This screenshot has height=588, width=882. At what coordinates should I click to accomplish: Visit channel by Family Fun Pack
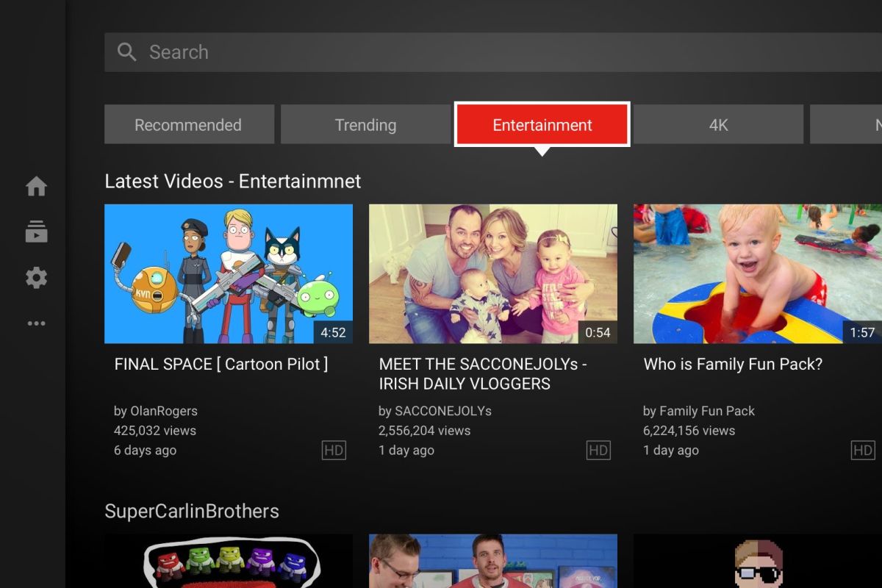(699, 411)
